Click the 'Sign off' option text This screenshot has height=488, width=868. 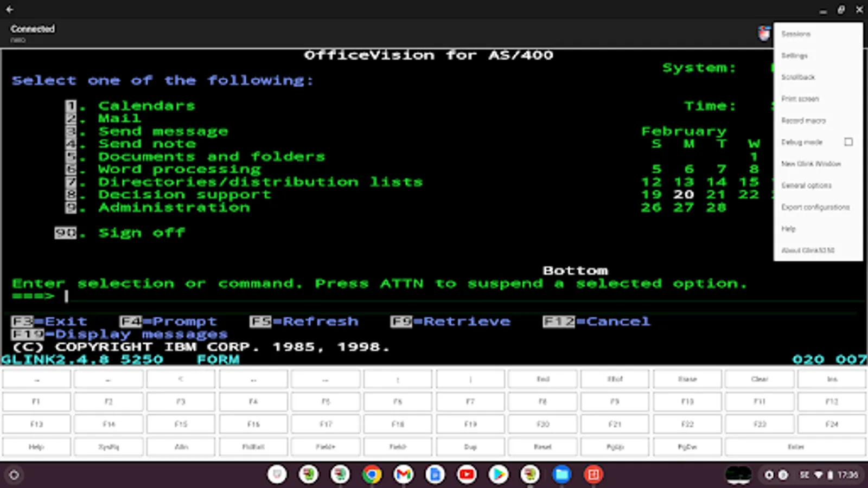point(141,233)
